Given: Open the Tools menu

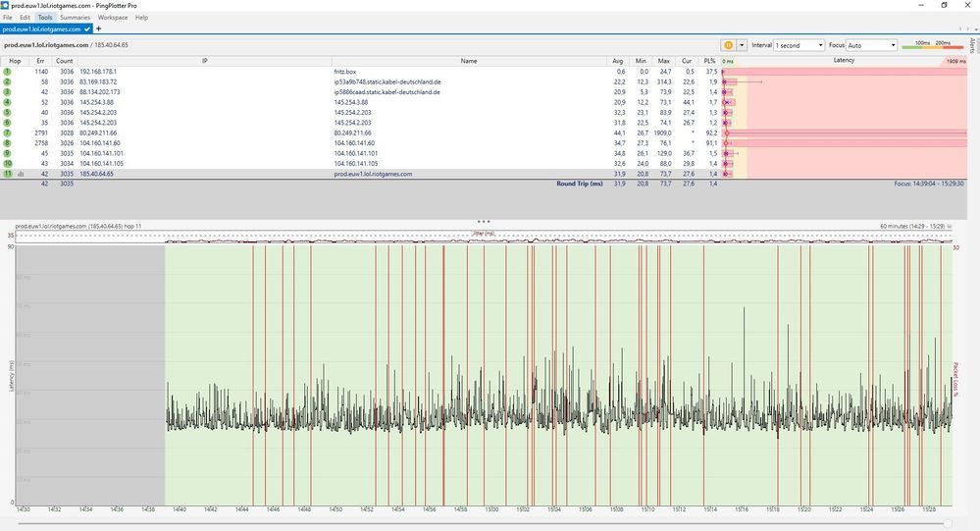Looking at the screenshot, I should pos(45,18).
